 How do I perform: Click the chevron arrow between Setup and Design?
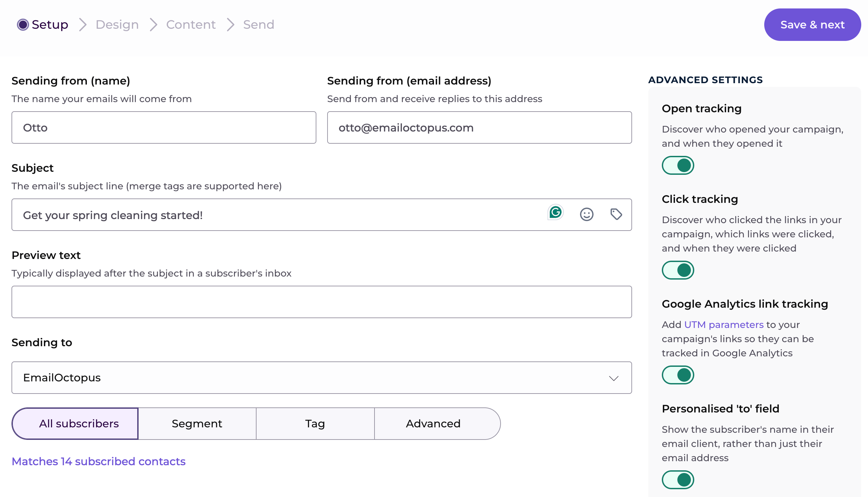click(x=82, y=25)
